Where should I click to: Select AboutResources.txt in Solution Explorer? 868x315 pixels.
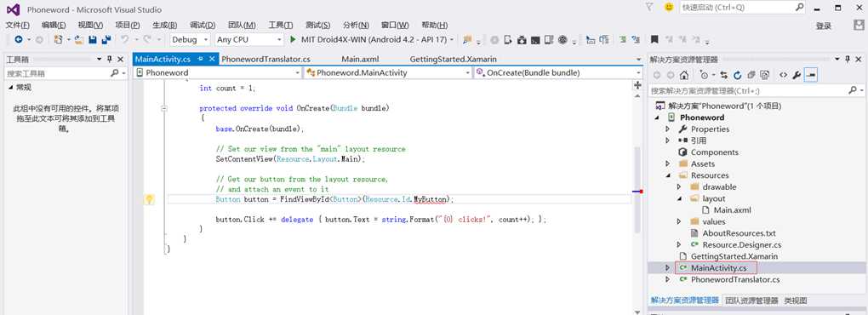tap(739, 233)
